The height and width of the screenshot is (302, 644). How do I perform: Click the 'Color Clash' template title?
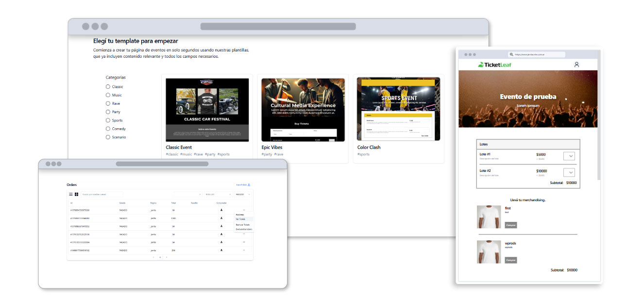369,147
